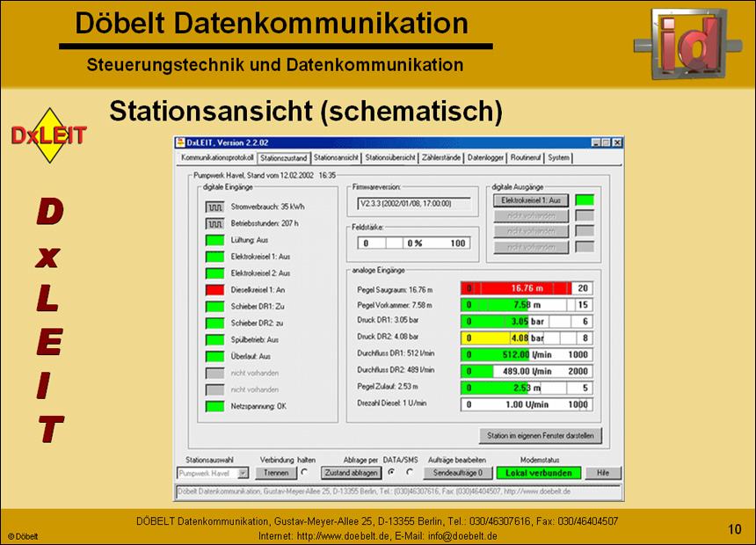Viewport: 756px width, 545px height.
Task: Click the green Überlauf status indicator
Action: click(215, 356)
